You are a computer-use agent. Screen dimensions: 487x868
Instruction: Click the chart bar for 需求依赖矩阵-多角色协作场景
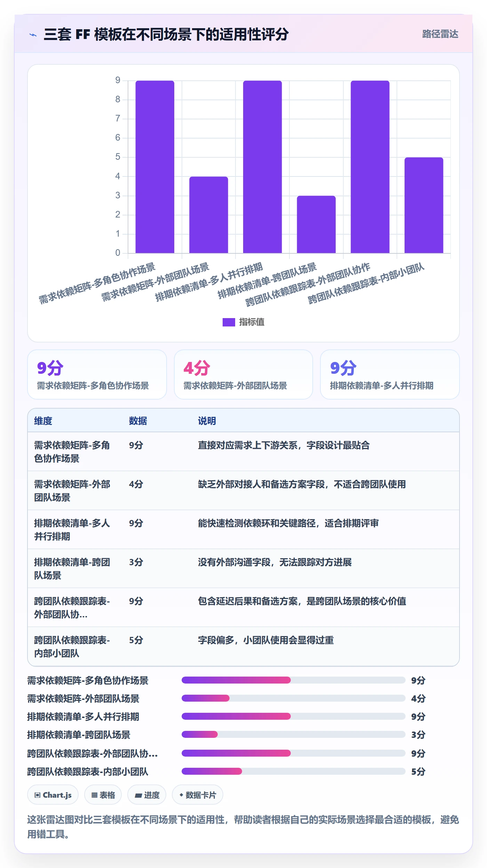click(x=155, y=167)
